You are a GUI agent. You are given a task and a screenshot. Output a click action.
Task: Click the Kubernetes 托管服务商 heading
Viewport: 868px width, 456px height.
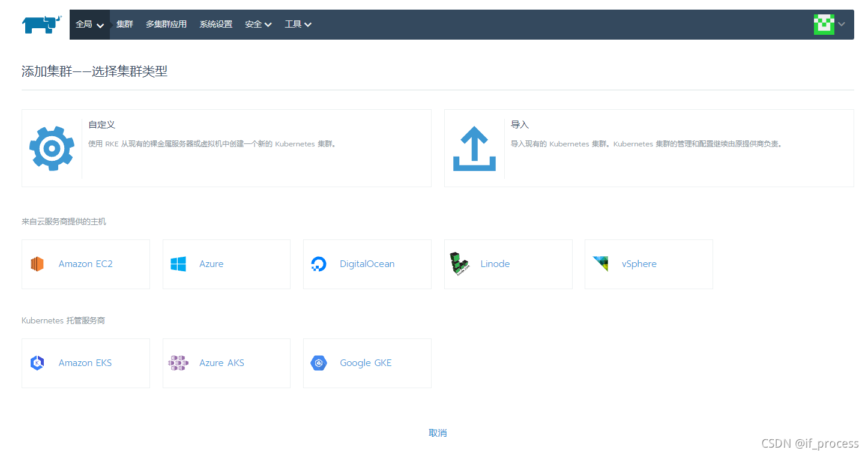[63, 320]
